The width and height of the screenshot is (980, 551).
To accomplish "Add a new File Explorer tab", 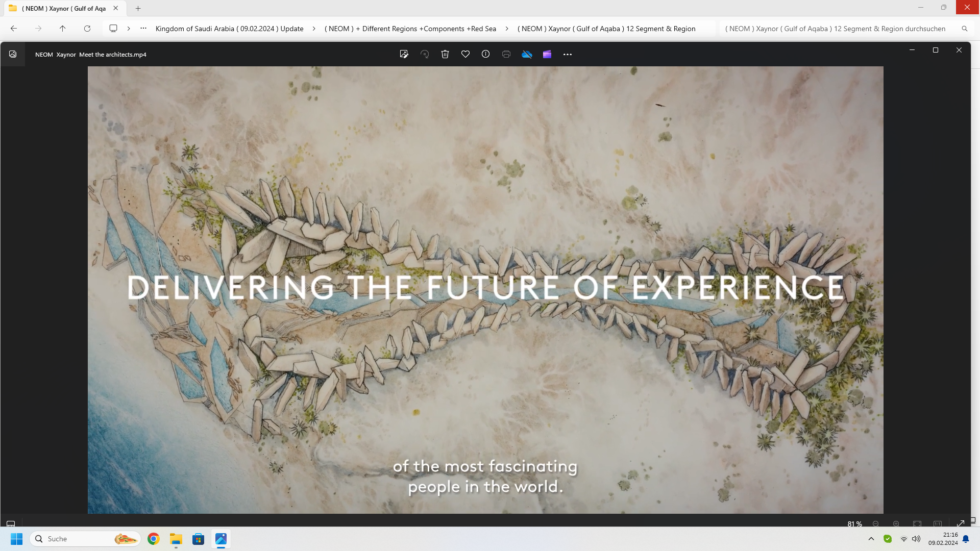I will 138,8.
